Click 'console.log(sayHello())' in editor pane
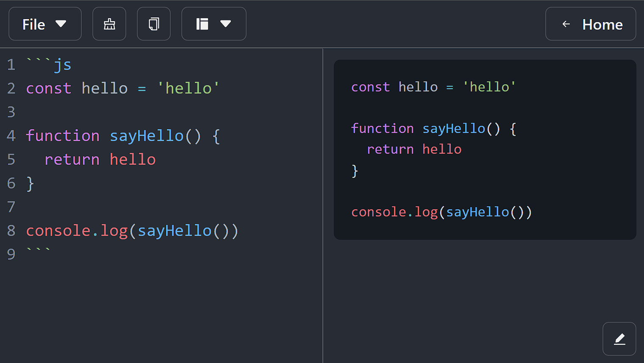Viewport: 644px width, 363px height. 133,231
